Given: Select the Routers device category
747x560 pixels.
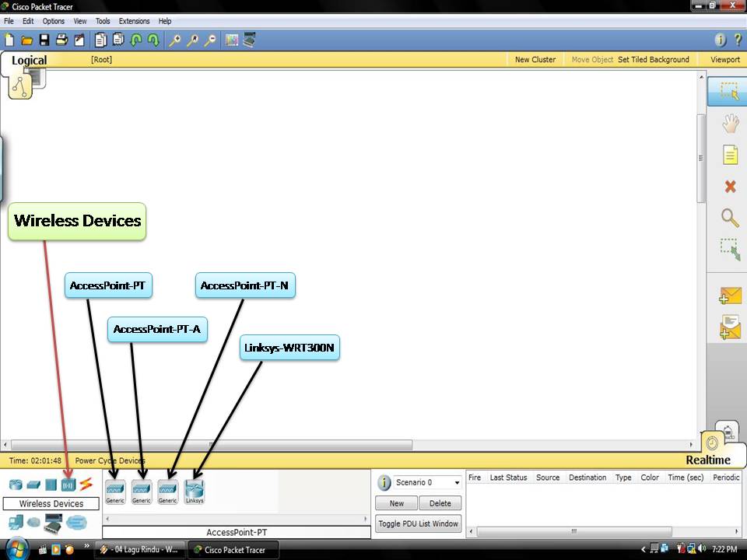Looking at the screenshot, I should [16, 485].
